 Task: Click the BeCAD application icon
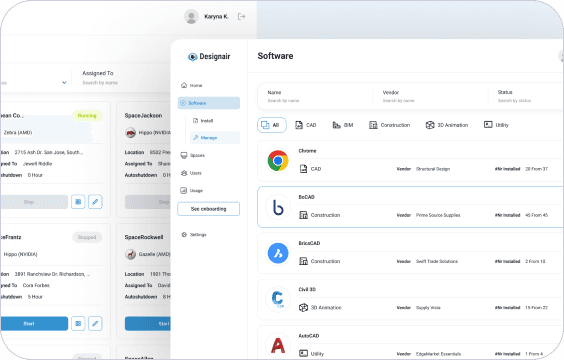pyautogui.click(x=278, y=207)
